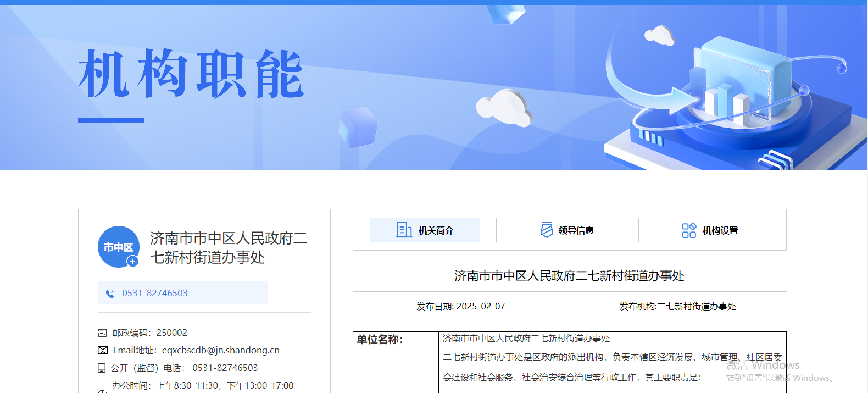The image size is (868, 393).
Task: Click the centered article title 济南市市中区人民政府二七新村街道办事处
Action: (569, 275)
